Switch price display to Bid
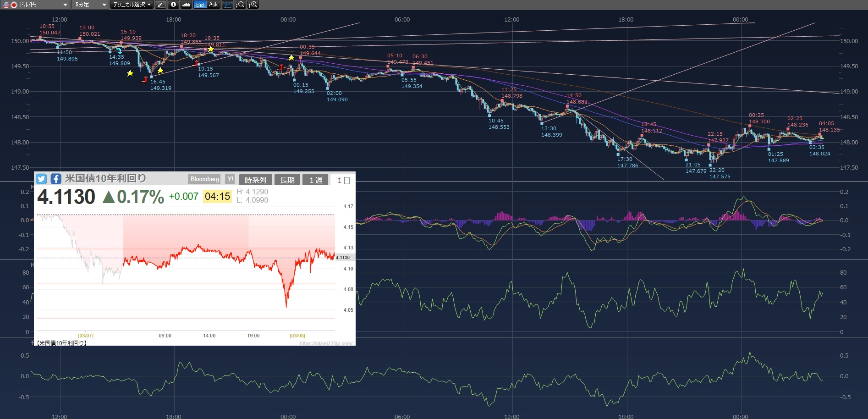 pyautogui.click(x=200, y=5)
